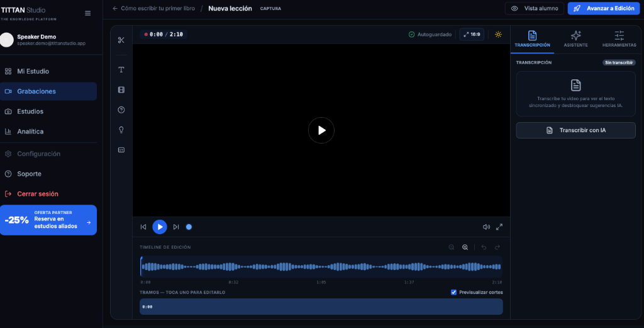Switch to Transcripción tab
This screenshot has height=328, width=644.
532,40
